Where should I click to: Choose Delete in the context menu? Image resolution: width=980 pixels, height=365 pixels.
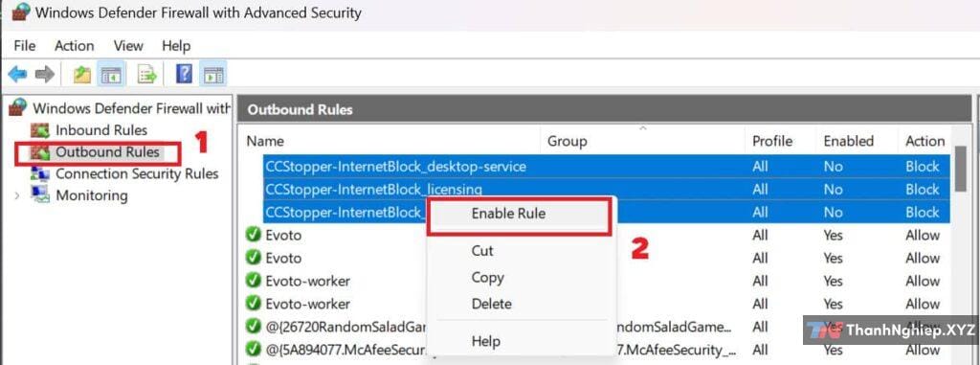pyautogui.click(x=491, y=304)
